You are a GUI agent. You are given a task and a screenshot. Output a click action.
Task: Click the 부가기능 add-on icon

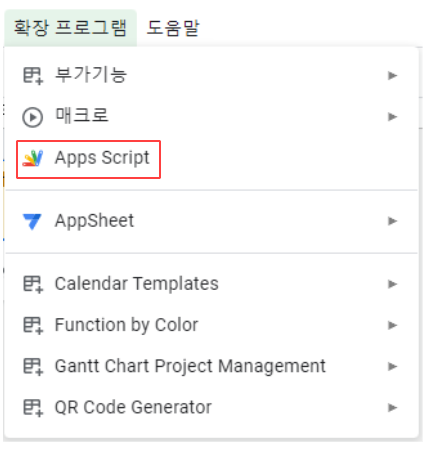click(33, 76)
